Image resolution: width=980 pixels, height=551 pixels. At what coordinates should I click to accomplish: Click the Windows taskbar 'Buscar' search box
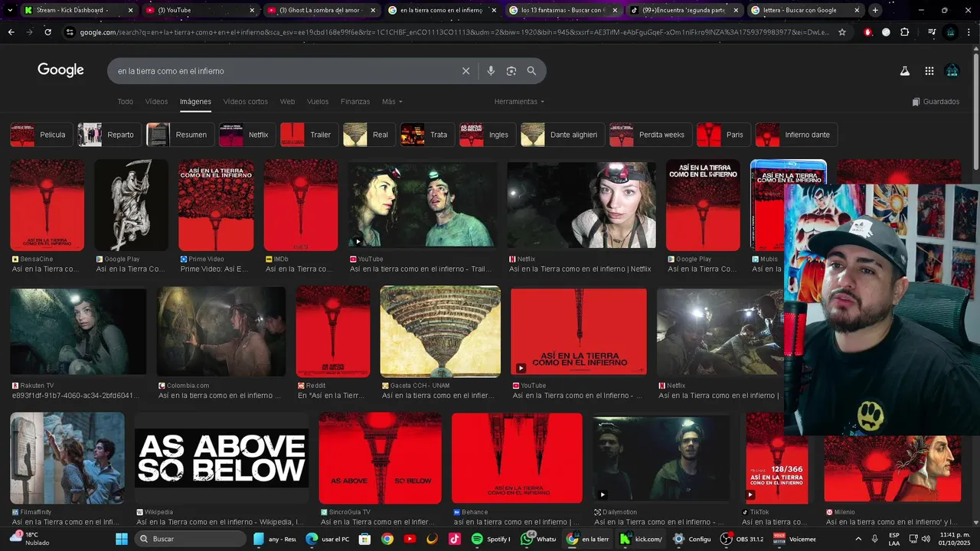tap(191, 539)
